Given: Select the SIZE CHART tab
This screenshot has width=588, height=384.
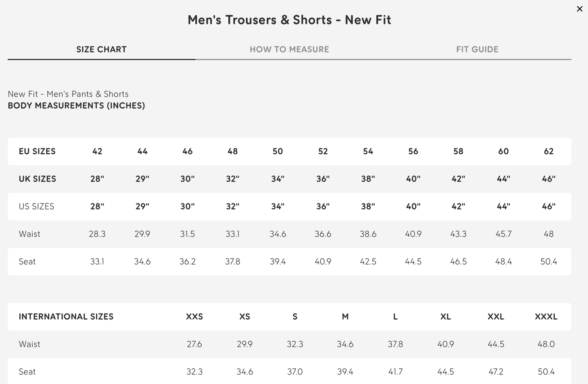Looking at the screenshot, I should click(101, 49).
